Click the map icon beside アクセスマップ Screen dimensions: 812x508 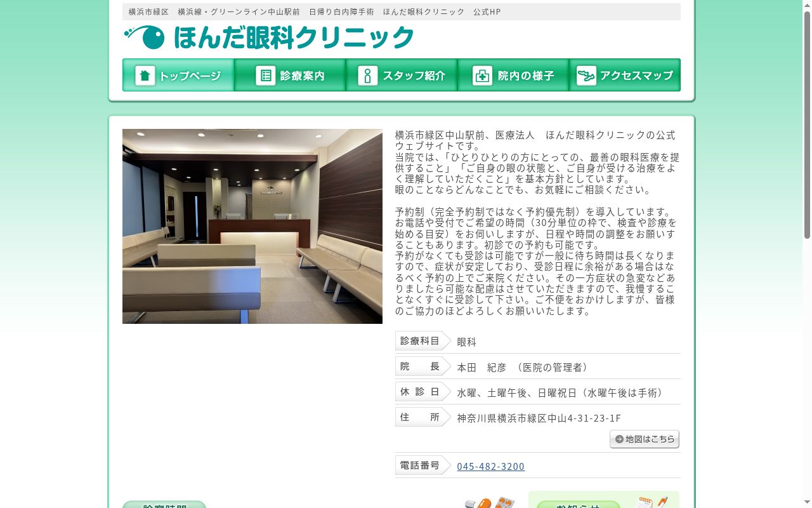586,76
